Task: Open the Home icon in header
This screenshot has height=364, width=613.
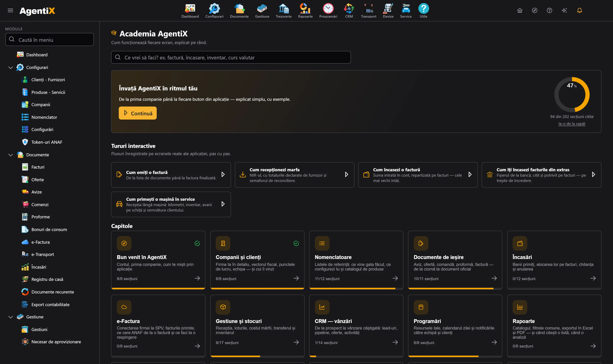Action: pos(520,11)
